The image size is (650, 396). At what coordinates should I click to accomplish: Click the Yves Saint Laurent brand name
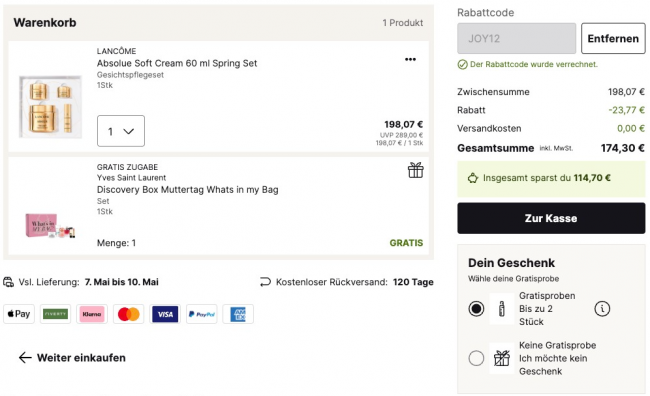(131, 177)
